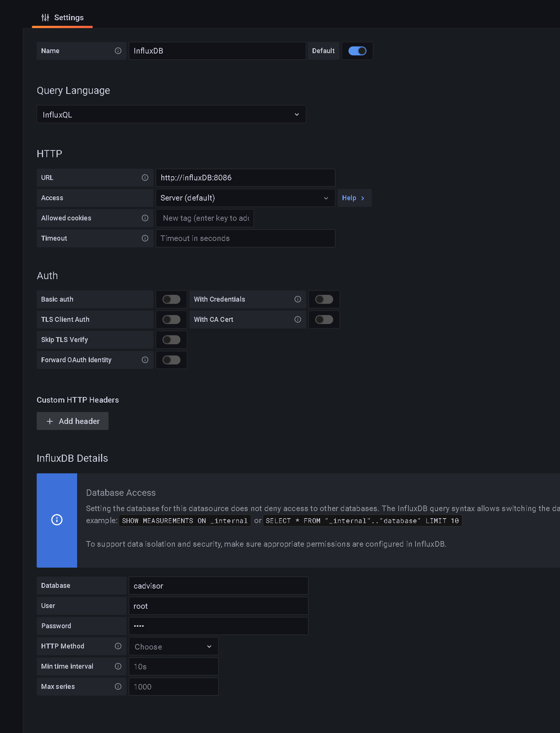Screen dimensions: 560x733
Task: Click the Allowed cookies tag input
Action: point(205,218)
